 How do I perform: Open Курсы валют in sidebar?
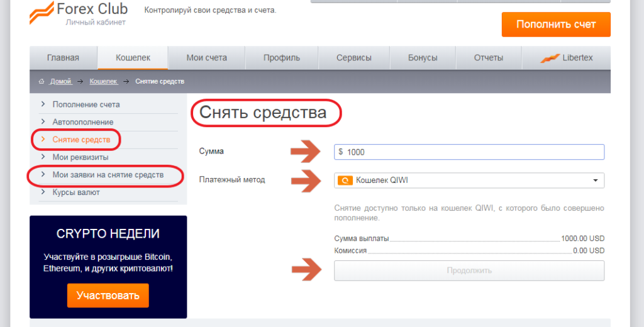click(x=76, y=192)
